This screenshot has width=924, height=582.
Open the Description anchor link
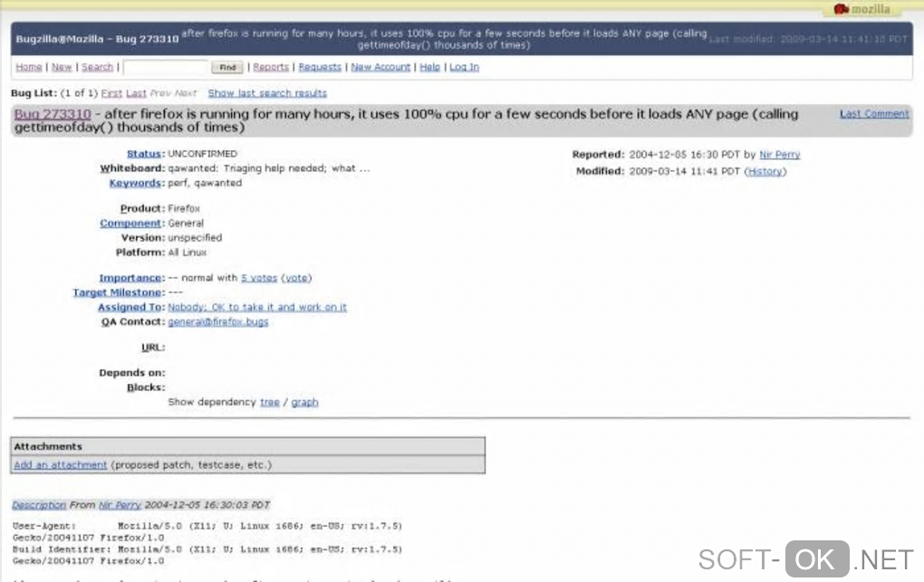tap(39, 505)
